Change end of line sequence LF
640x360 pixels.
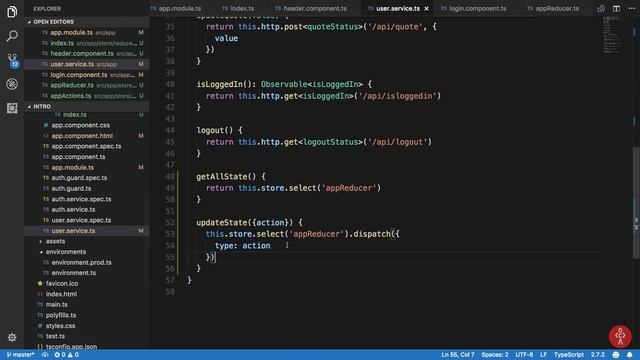click(x=543, y=355)
